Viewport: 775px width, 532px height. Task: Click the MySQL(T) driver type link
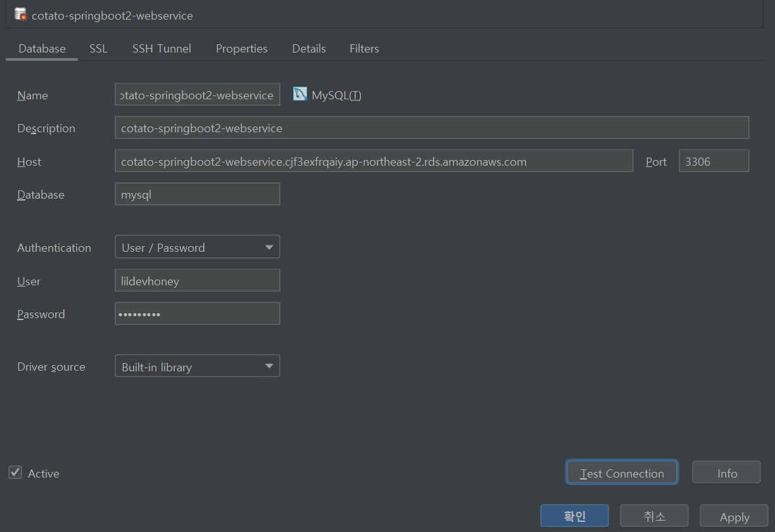coord(336,96)
